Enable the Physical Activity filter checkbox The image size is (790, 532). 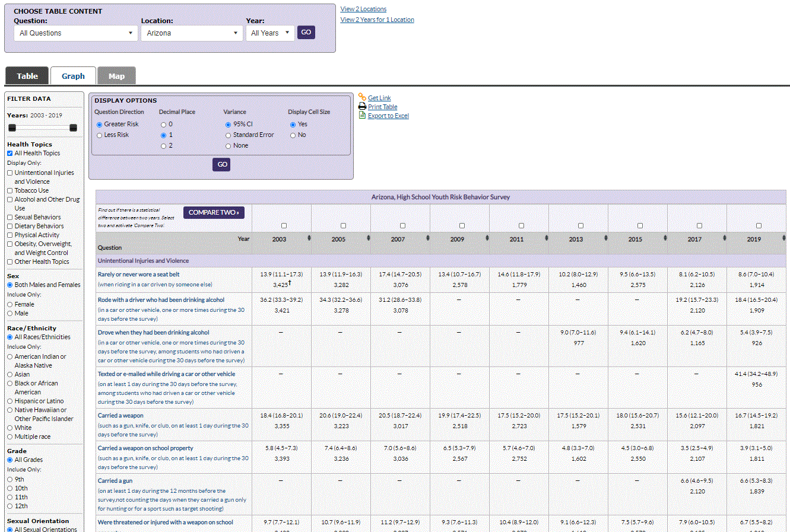tap(9, 235)
